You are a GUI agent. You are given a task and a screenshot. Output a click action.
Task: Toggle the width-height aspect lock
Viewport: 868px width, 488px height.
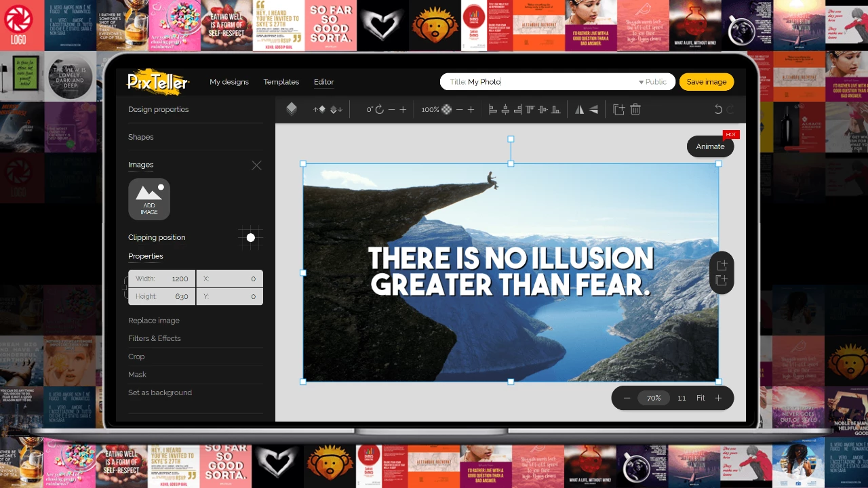(x=125, y=287)
